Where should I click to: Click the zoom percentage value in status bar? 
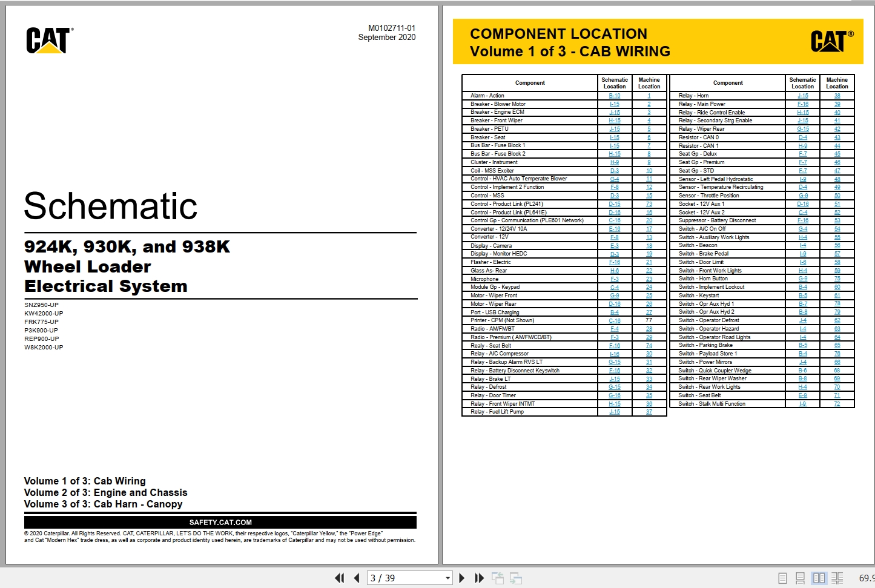tap(867, 578)
